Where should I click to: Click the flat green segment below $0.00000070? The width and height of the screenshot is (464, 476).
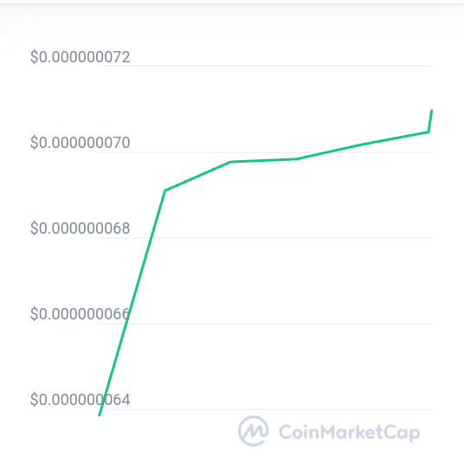point(263,160)
